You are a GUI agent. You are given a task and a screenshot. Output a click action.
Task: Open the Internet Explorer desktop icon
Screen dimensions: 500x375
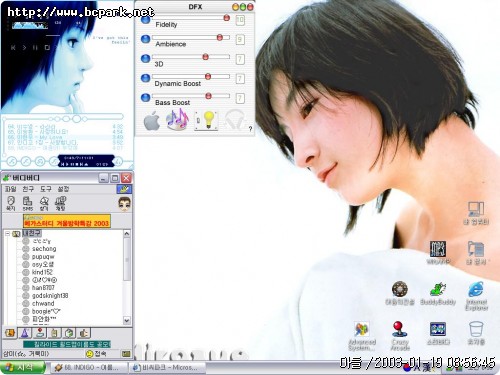pos(476,295)
